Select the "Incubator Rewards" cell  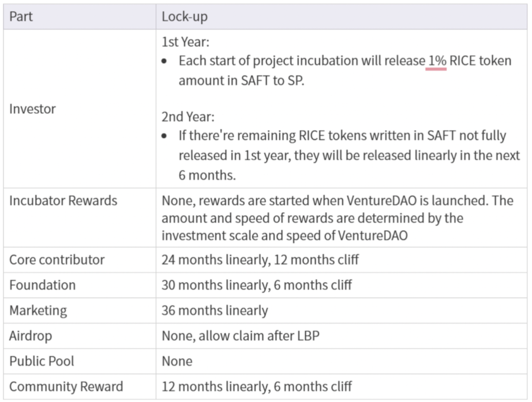click(x=63, y=201)
